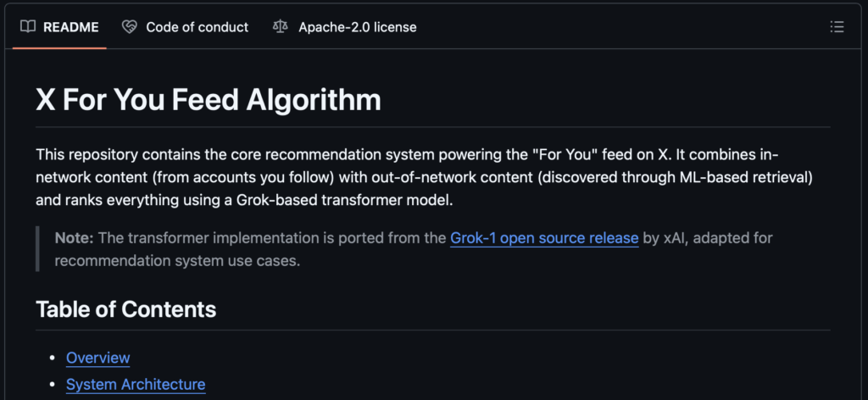868x400 pixels.
Task: Open the README outline list icon
Action: 837,27
